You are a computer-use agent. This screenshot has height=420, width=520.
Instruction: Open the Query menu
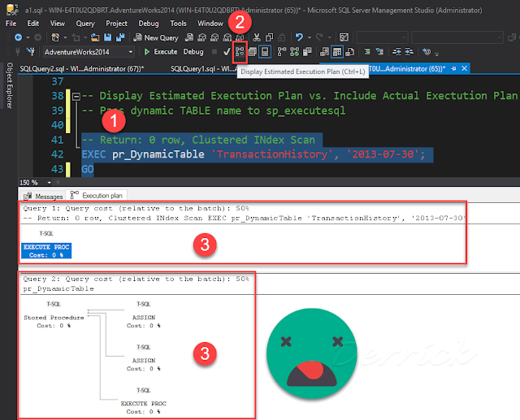click(x=85, y=24)
